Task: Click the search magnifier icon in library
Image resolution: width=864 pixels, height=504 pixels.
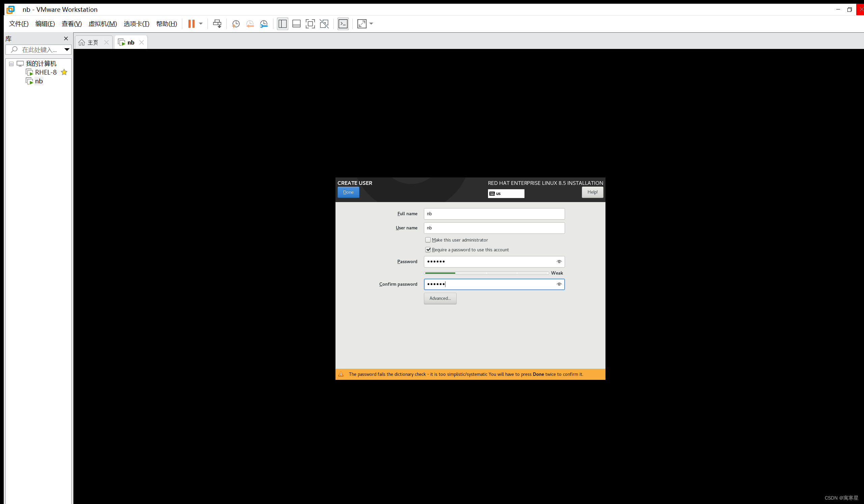Action: 14,50
